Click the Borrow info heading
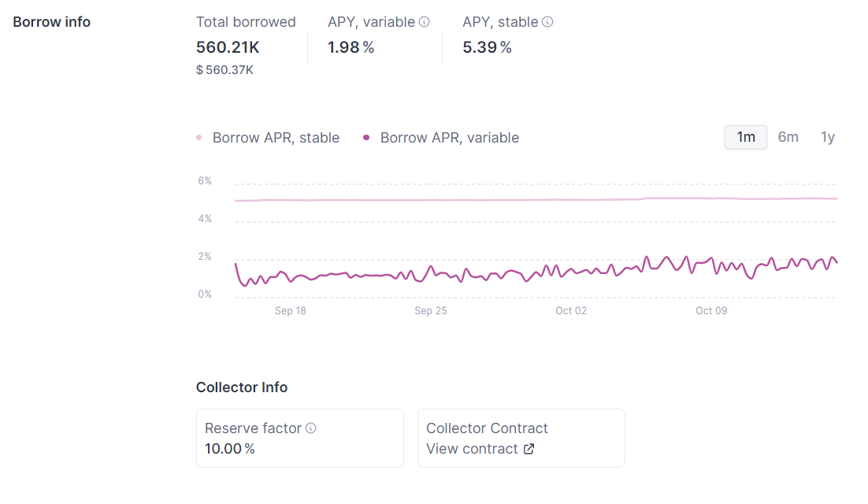The width and height of the screenshot is (868, 504). tap(51, 22)
